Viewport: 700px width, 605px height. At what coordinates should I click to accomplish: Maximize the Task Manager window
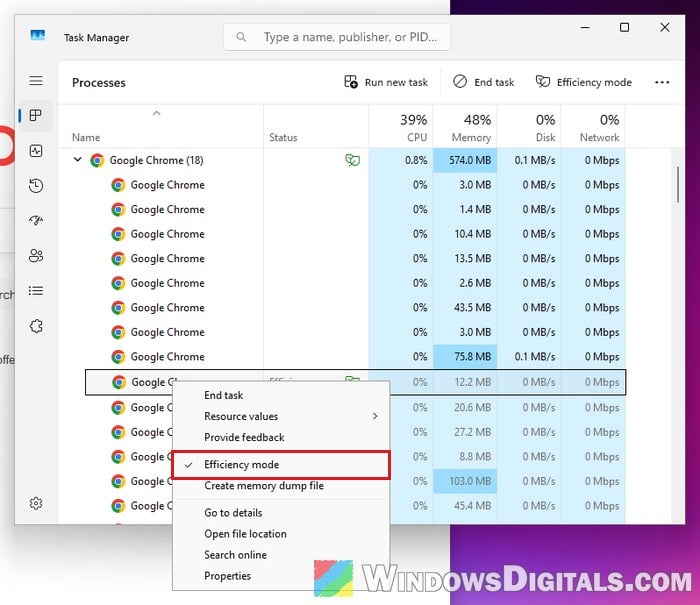click(625, 28)
